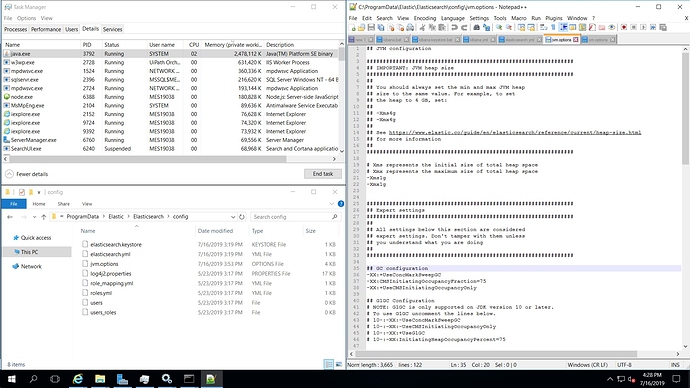Open the Encoding menu in Notepad++

click(425, 18)
